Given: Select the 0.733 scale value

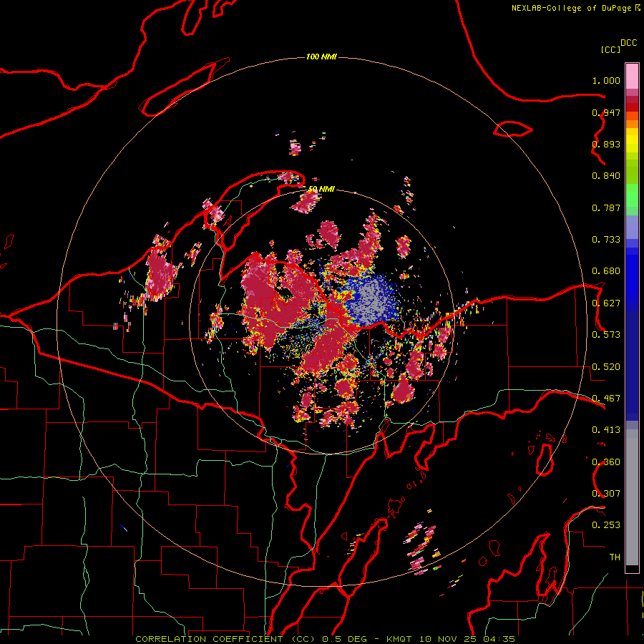Looking at the screenshot, I should point(606,240).
